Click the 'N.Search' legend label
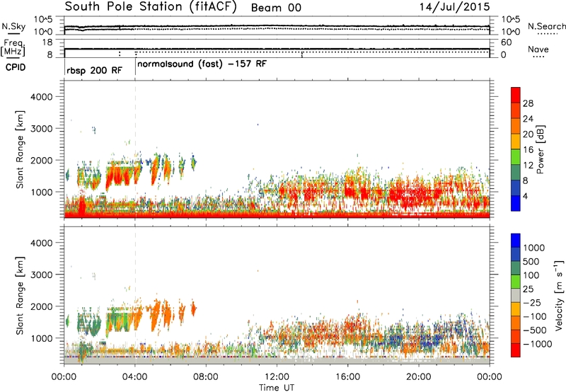 546,26
